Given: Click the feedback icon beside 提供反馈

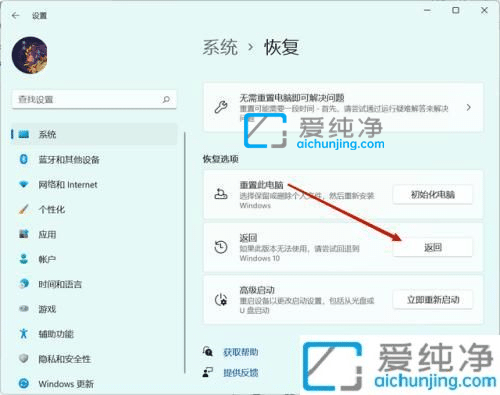Looking at the screenshot, I should point(208,372).
